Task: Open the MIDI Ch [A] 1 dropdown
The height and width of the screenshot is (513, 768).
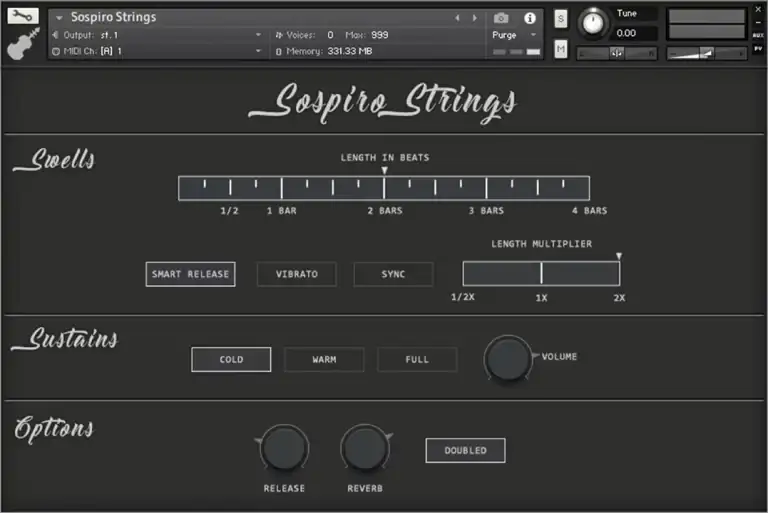Action: (258, 51)
